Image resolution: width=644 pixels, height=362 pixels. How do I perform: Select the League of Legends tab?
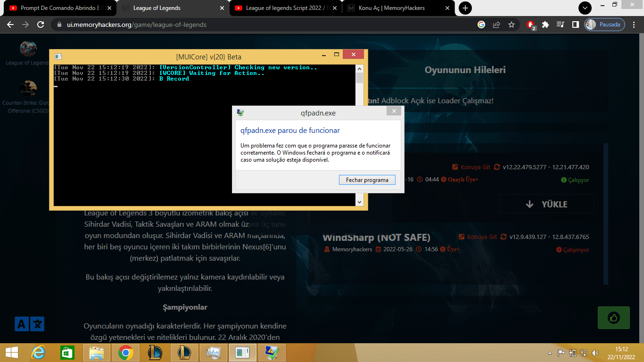click(x=173, y=8)
